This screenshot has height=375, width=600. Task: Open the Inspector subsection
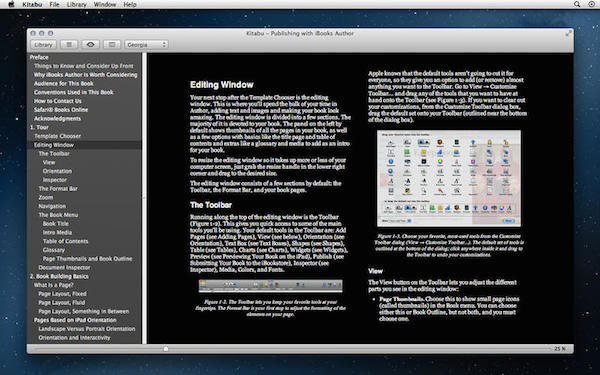(55, 180)
